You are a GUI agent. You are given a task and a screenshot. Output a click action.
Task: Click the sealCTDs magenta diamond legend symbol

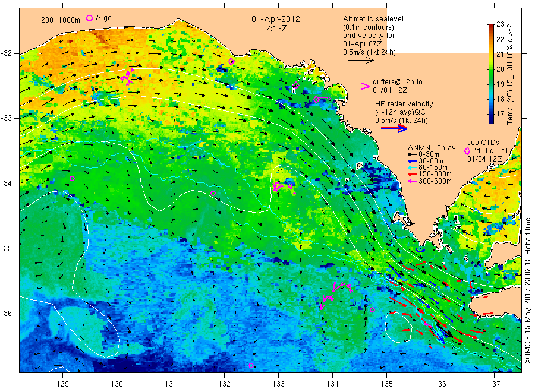(467, 151)
